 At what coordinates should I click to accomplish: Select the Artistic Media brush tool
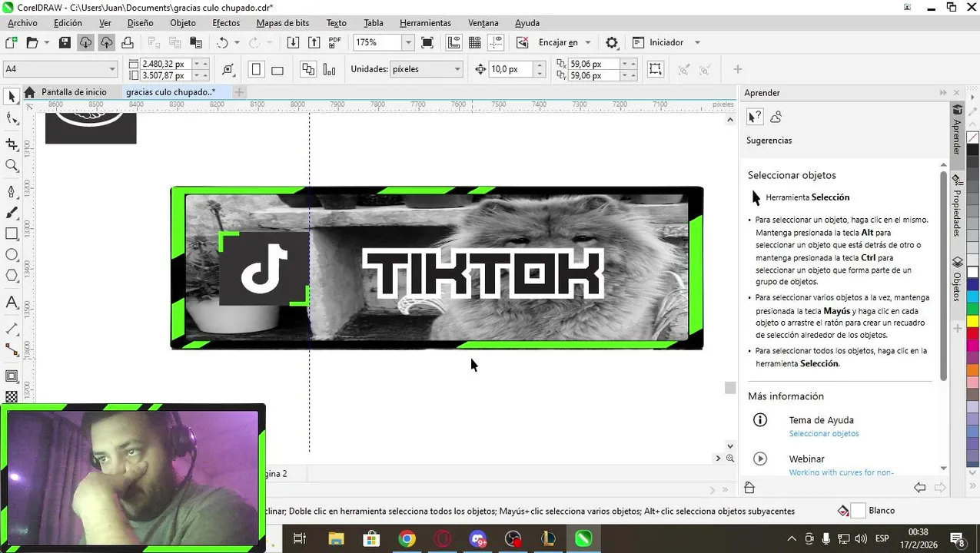(x=12, y=213)
